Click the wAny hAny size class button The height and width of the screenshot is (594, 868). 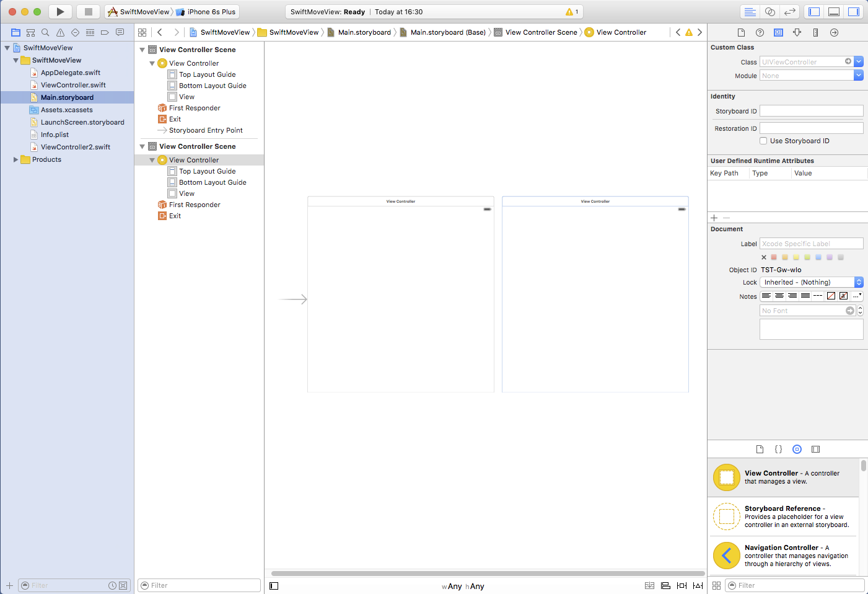coord(463,586)
